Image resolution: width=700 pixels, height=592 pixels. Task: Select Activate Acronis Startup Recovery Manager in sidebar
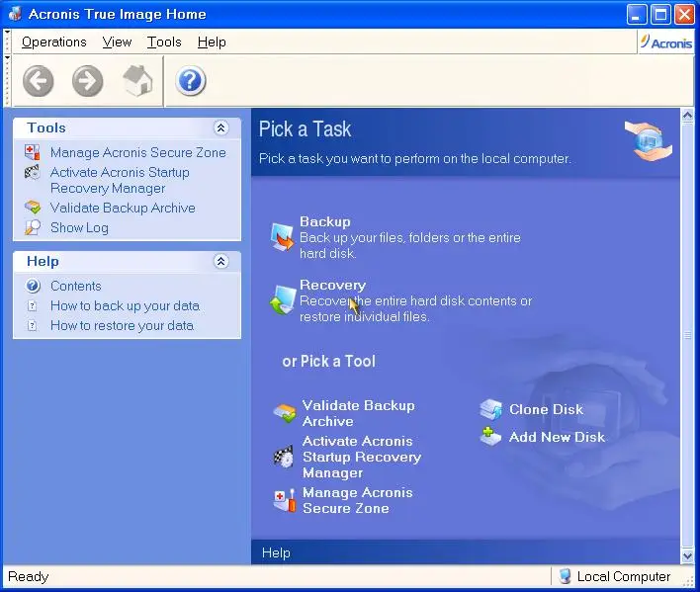coord(120,180)
